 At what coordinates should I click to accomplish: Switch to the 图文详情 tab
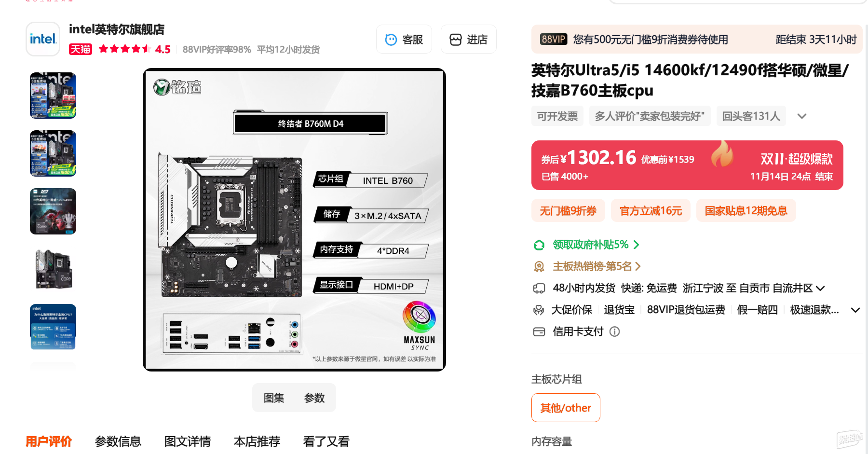(188, 441)
